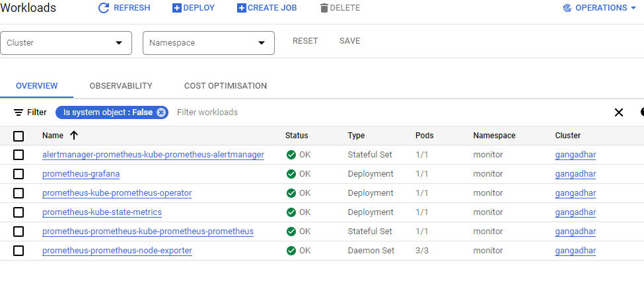Focus the Filter workloads input field

(x=207, y=112)
